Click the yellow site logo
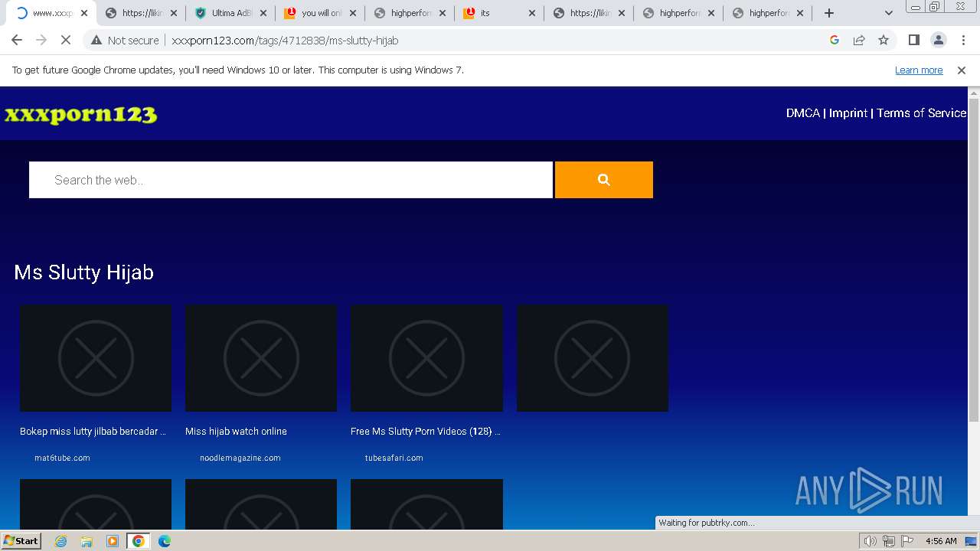Image resolution: width=980 pixels, height=551 pixels. point(80,114)
